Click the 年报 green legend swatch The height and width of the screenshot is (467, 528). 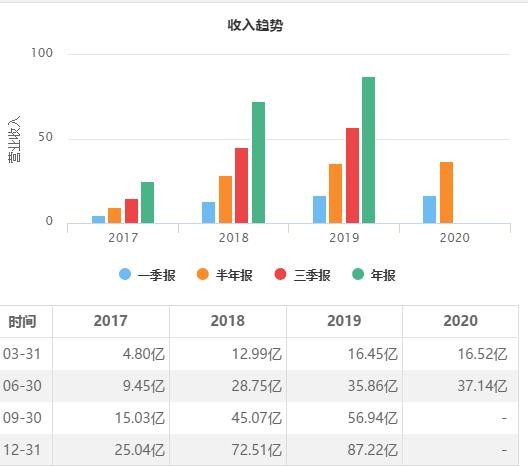[358, 274]
